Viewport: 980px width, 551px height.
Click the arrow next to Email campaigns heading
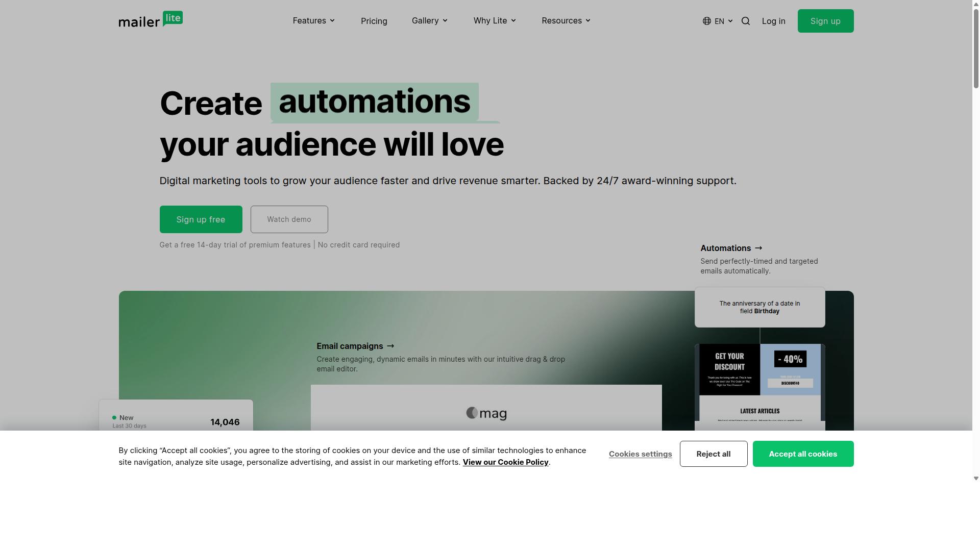(x=390, y=346)
